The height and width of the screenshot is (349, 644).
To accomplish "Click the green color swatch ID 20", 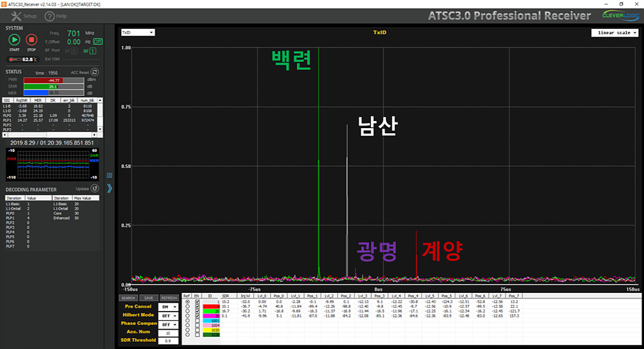I will (x=211, y=311).
